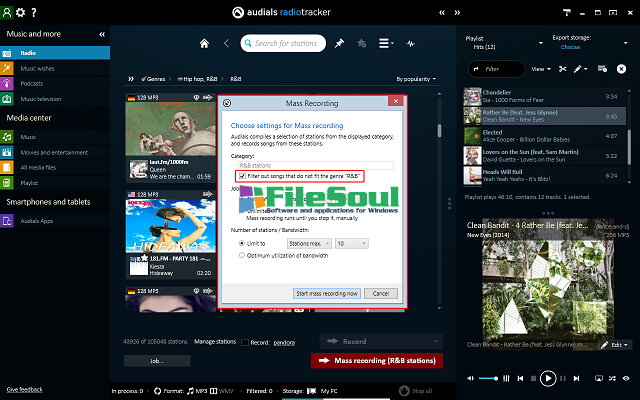Collapse the Music and more sidebar
Image resolution: width=640 pixels, height=400 pixels.
coord(102,34)
